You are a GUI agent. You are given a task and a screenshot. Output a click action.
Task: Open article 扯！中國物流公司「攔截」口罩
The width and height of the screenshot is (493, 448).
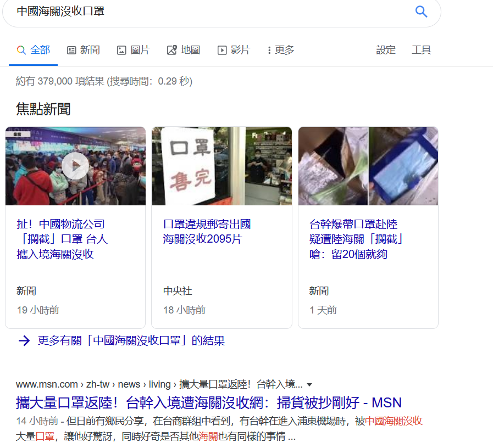coord(62,239)
